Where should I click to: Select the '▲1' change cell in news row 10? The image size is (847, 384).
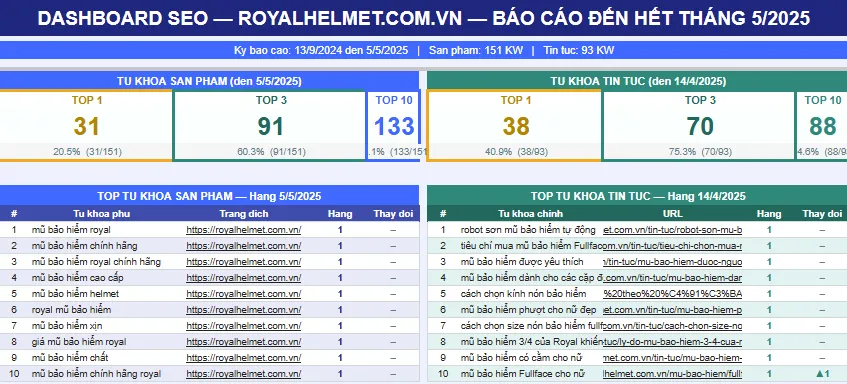click(x=822, y=374)
